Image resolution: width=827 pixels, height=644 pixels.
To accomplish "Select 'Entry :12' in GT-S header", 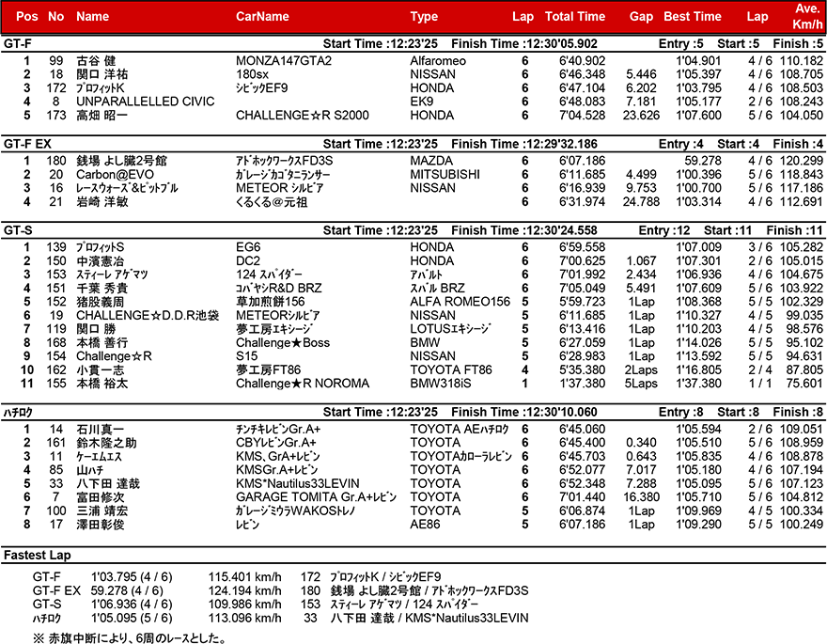I will (664, 230).
